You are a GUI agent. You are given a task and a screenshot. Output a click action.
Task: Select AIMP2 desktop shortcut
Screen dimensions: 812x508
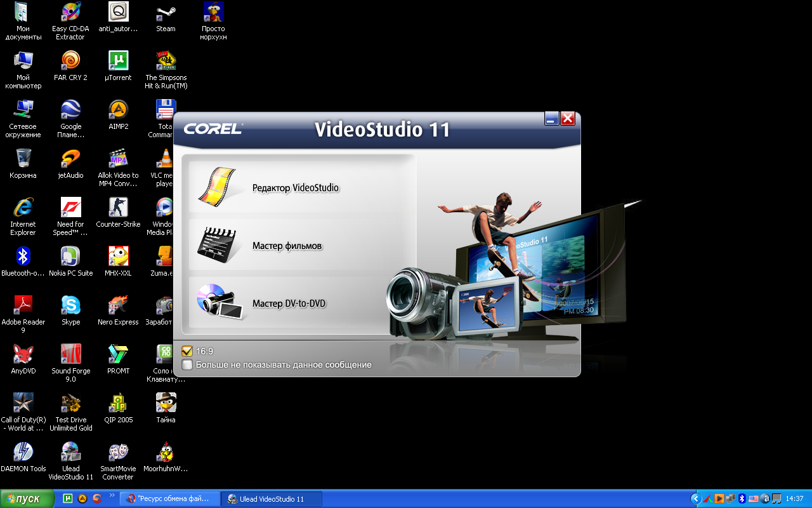click(x=118, y=115)
